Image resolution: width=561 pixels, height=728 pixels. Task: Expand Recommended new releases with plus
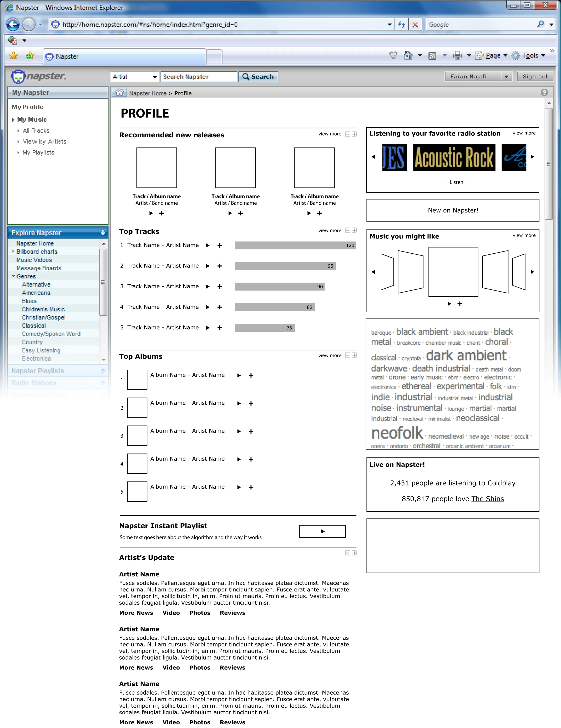(x=354, y=134)
